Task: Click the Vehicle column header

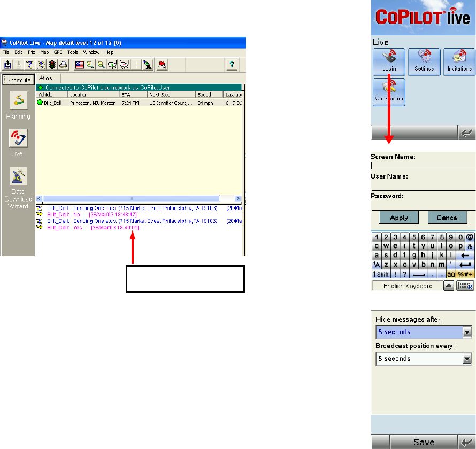Action: [51, 95]
